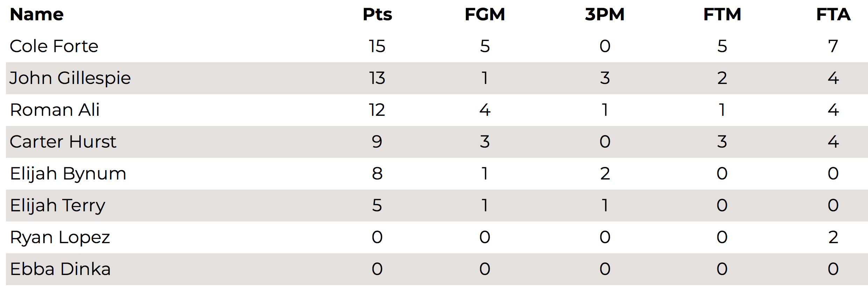The image size is (868, 289).
Task: Open Cole Forte's player name
Action: [x=54, y=46]
